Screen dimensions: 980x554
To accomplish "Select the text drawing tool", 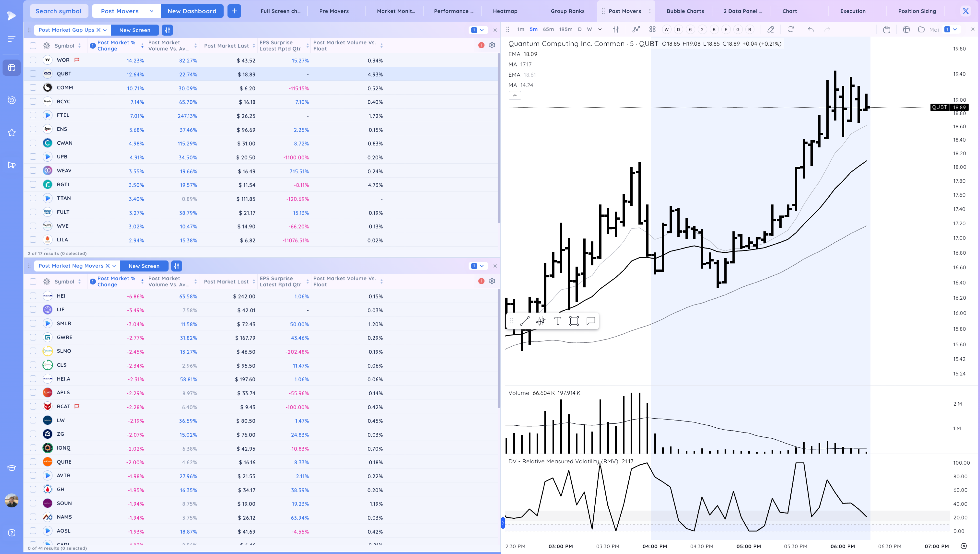I will coord(558,321).
